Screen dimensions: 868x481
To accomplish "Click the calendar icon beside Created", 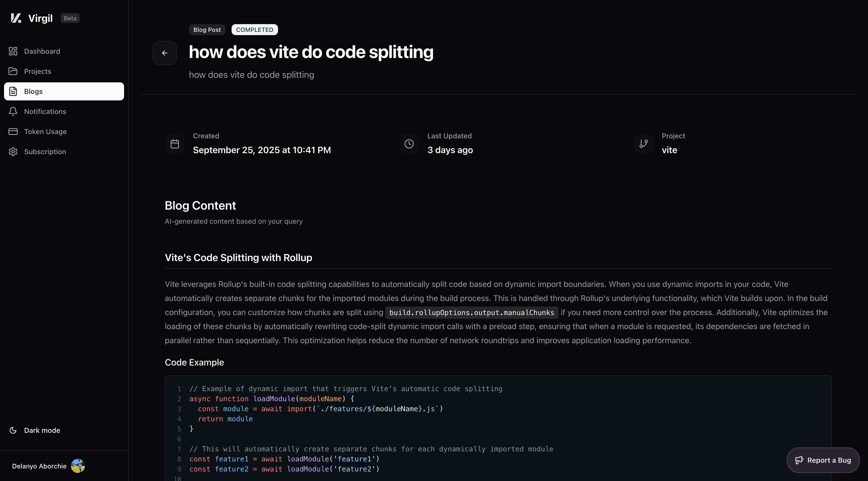I will (x=175, y=144).
